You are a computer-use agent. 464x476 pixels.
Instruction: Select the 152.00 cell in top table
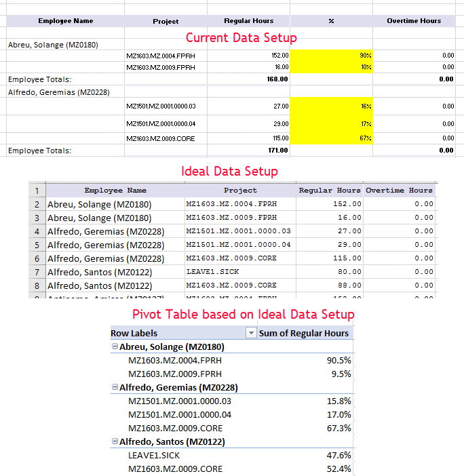249,56
